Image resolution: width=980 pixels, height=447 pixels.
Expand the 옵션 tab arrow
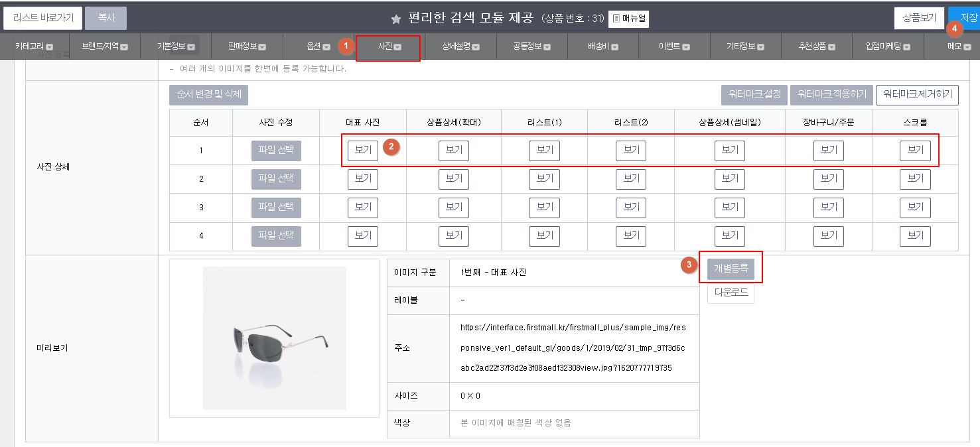pyautogui.click(x=326, y=47)
